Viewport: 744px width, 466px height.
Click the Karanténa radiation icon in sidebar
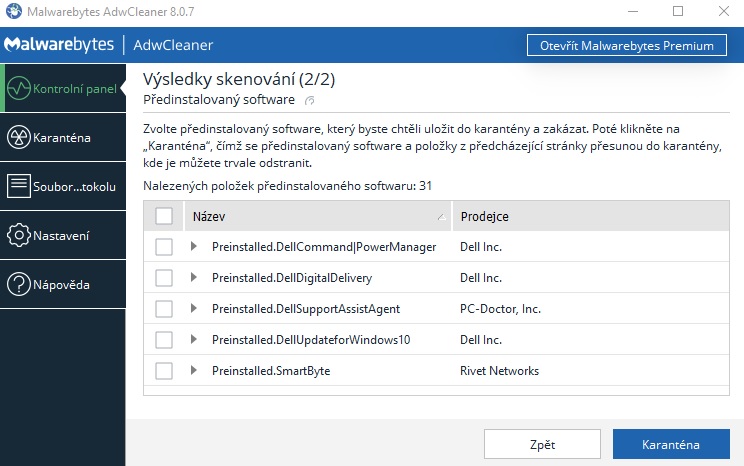[x=19, y=138]
